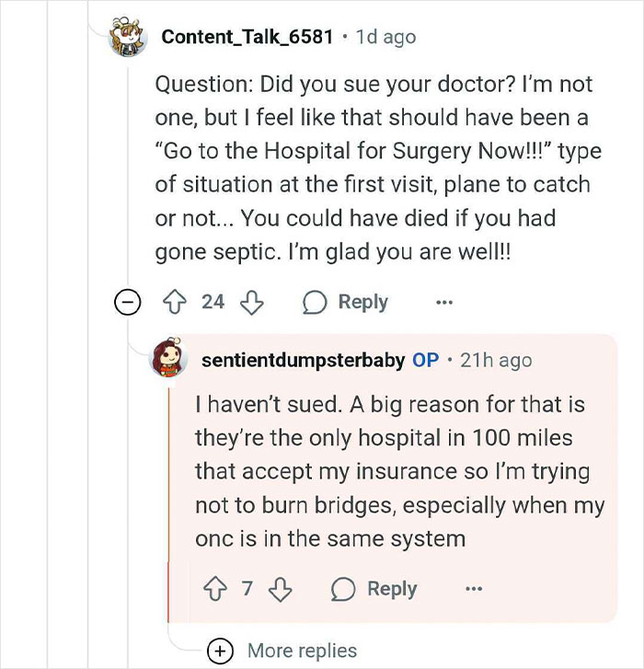Click Content_Talk_6581's avatar image
The height and width of the screenshot is (669, 644).
(x=128, y=37)
